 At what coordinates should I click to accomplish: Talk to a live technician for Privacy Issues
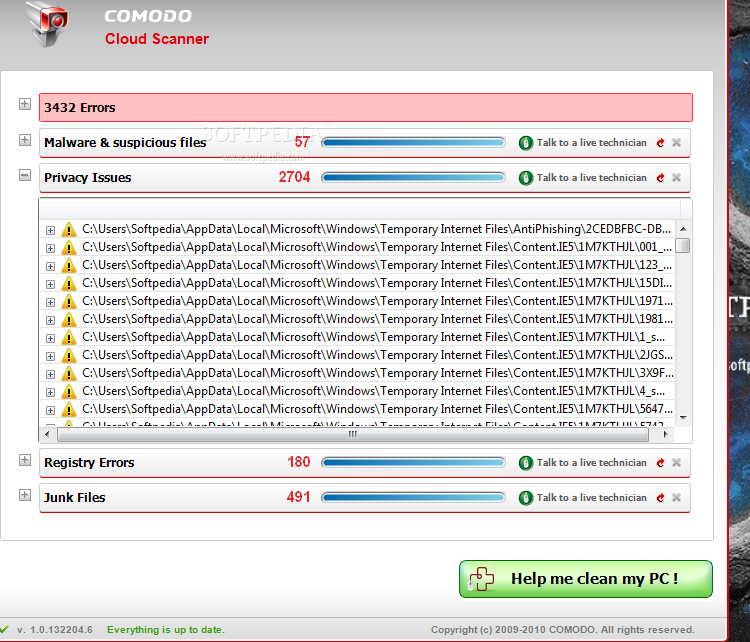[x=592, y=177]
